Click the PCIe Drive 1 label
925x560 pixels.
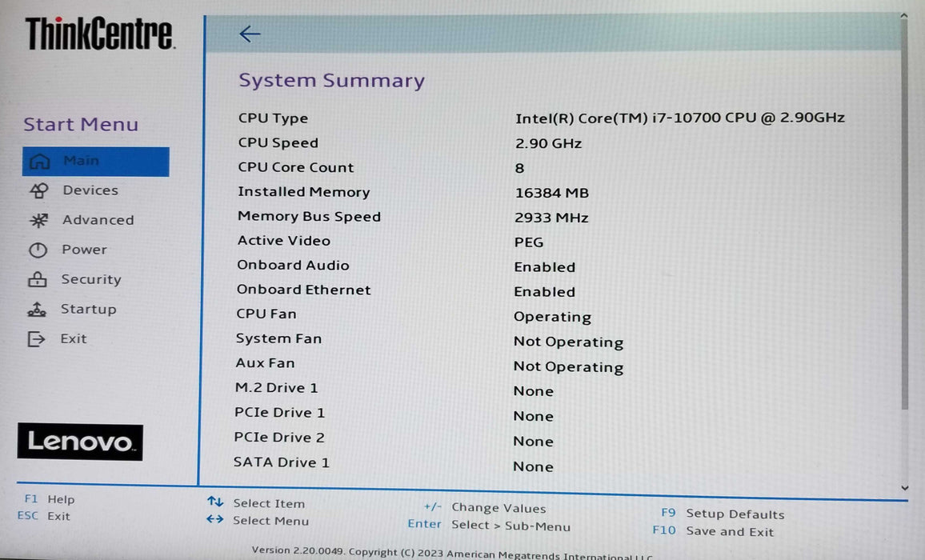click(x=279, y=413)
